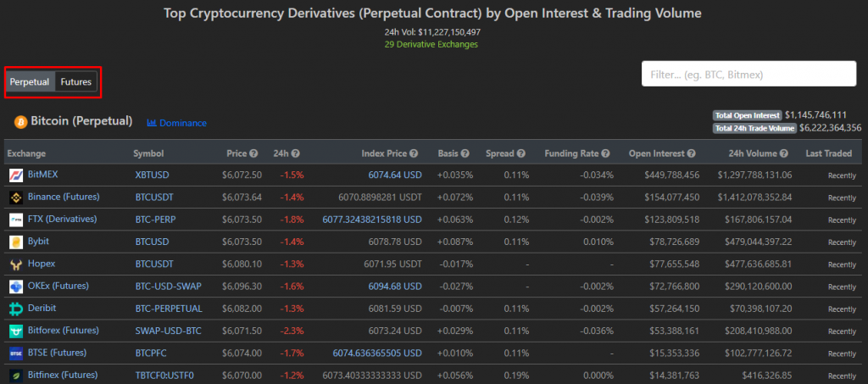The height and width of the screenshot is (384, 868).
Task: Click help icon next to Open Interest
Action: [x=692, y=153]
